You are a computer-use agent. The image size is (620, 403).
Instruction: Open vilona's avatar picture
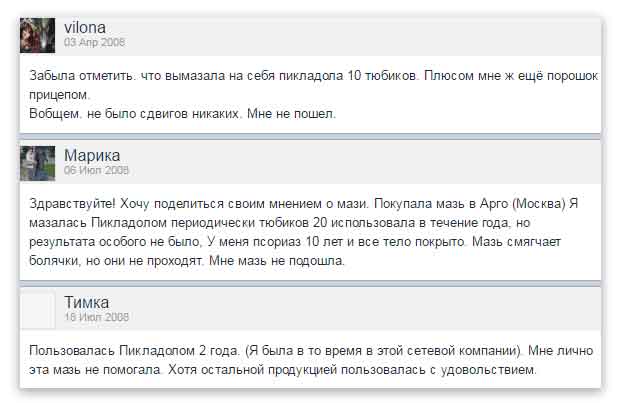[x=38, y=35]
